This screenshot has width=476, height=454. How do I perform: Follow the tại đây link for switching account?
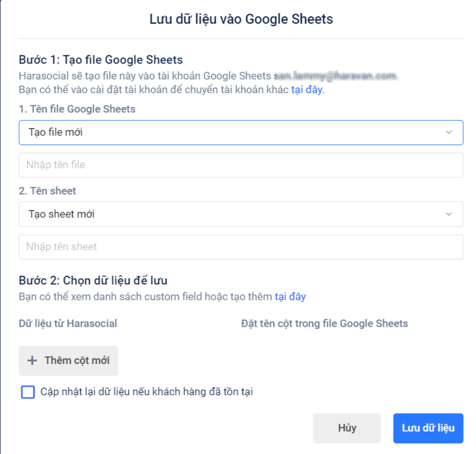[x=306, y=90]
